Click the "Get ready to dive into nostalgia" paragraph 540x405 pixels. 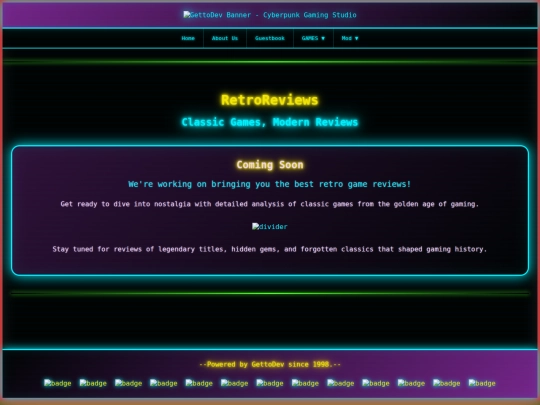(270, 204)
